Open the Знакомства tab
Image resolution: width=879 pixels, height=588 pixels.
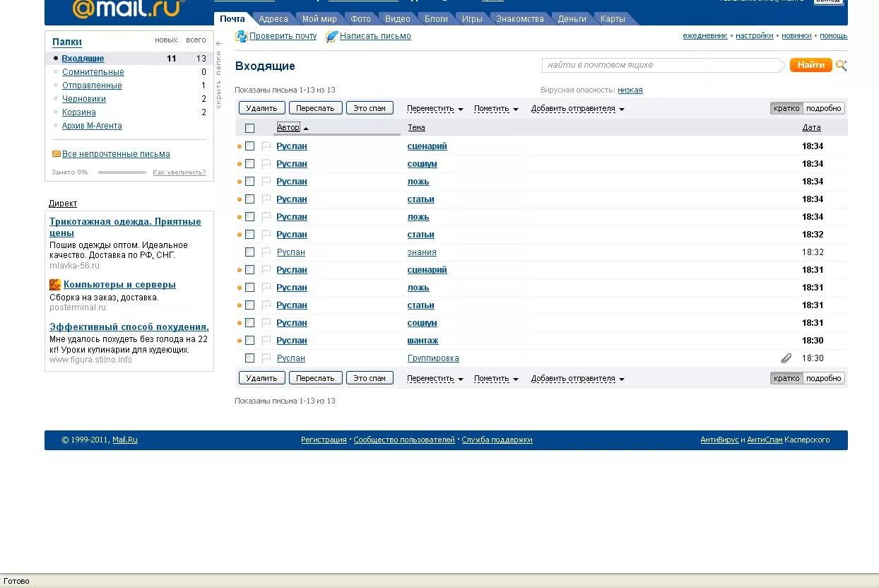pyautogui.click(x=520, y=19)
